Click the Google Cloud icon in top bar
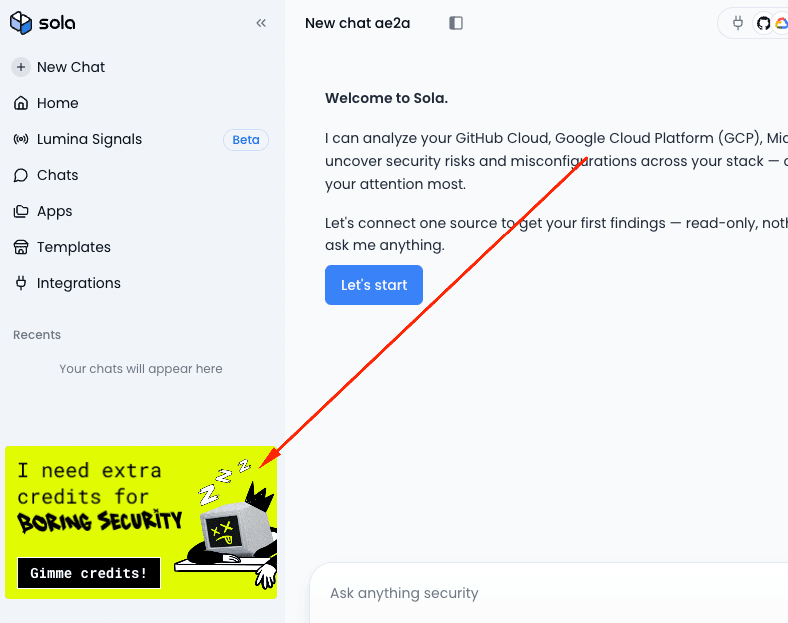788x623 pixels. pos(781,23)
